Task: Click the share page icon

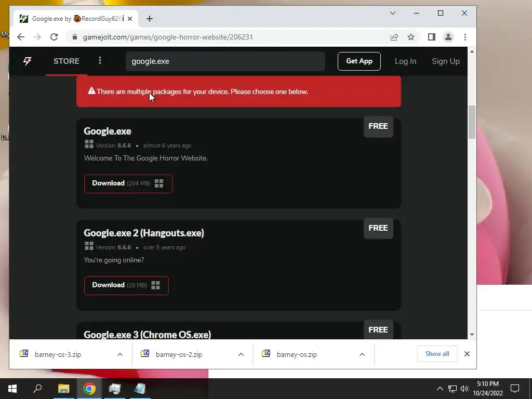Action: [394, 37]
